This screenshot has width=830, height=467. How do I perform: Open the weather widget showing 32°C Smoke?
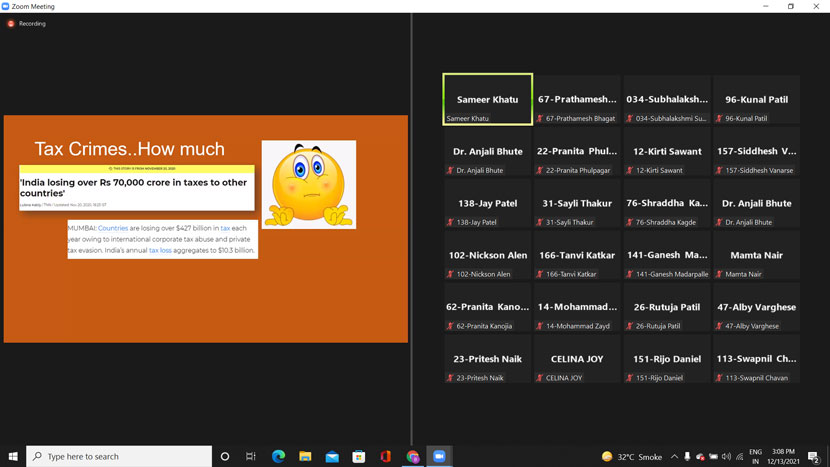tap(632, 457)
